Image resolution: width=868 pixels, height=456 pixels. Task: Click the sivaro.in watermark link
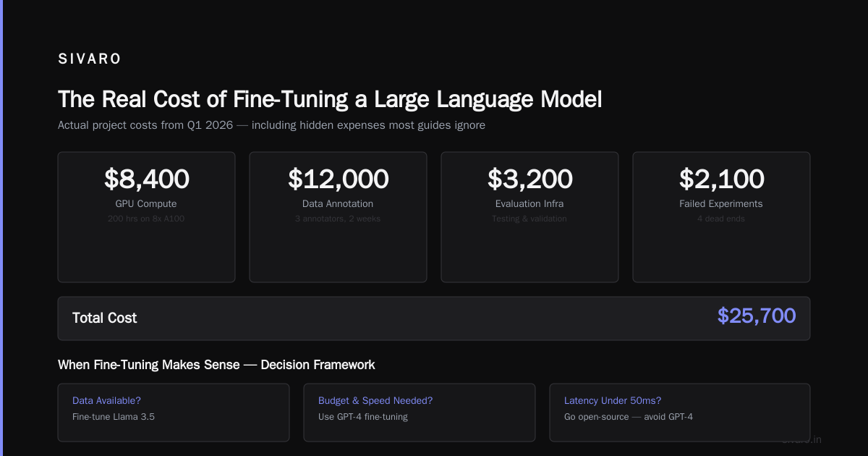tap(801, 439)
